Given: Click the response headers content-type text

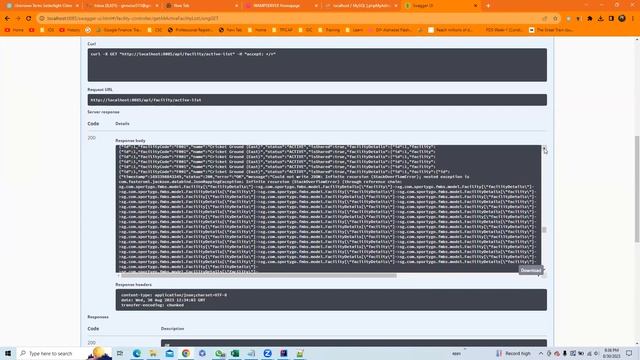Looking at the screenshot, I should tap(174, 295).
